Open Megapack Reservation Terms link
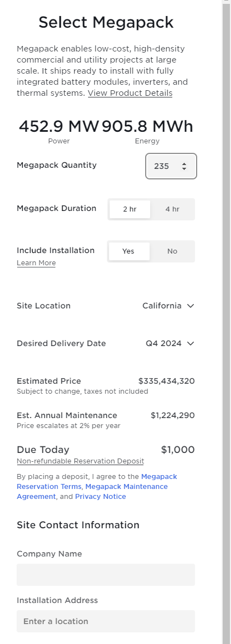 click(x=97, y=482)
